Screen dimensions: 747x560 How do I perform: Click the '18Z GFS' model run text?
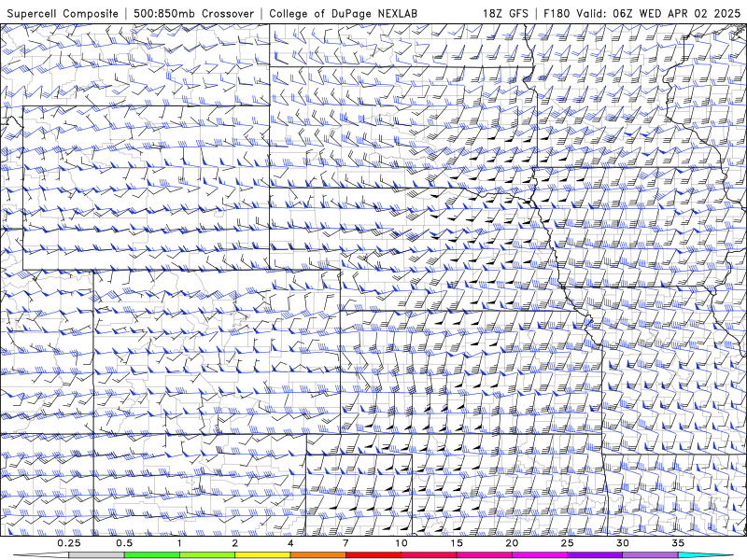pyautogui.click(x=505, y=13)
